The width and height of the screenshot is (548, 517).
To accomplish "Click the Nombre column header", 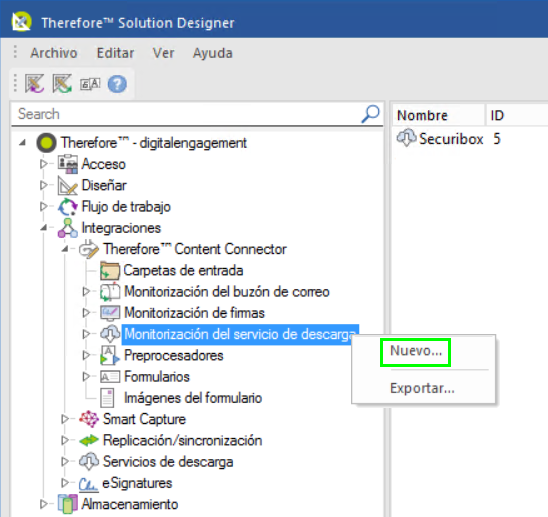I will tap(438, 115).
